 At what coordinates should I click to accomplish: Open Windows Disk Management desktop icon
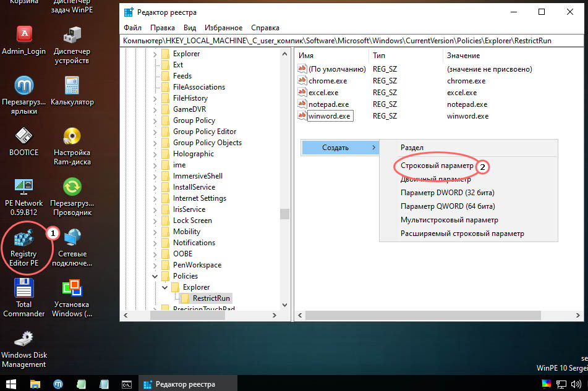point(24,349)
